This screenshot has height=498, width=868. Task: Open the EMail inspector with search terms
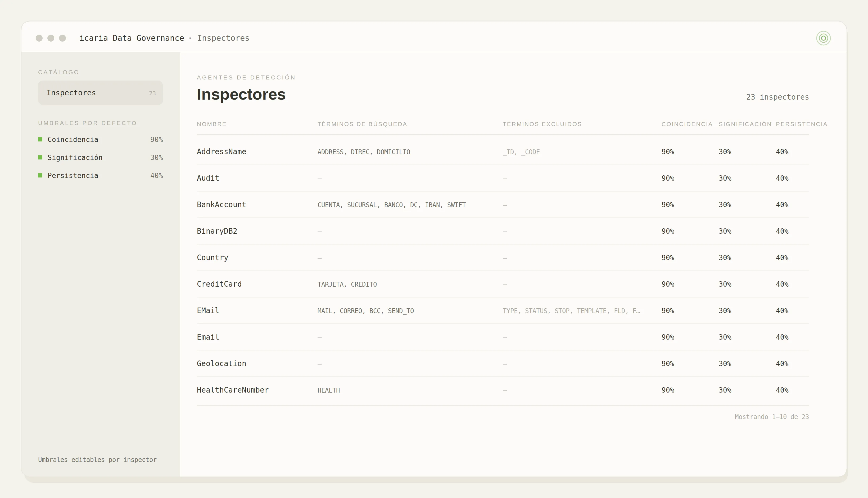[503, 310]
